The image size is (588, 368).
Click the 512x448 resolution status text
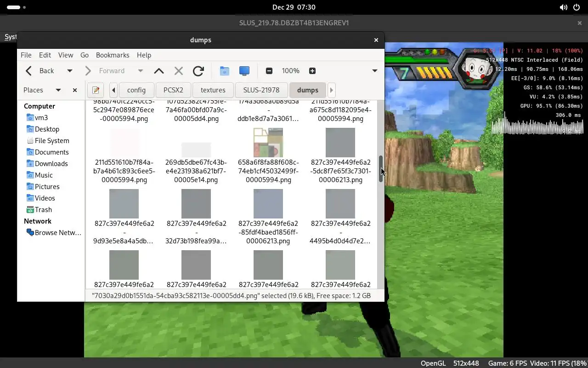point(466,363)
